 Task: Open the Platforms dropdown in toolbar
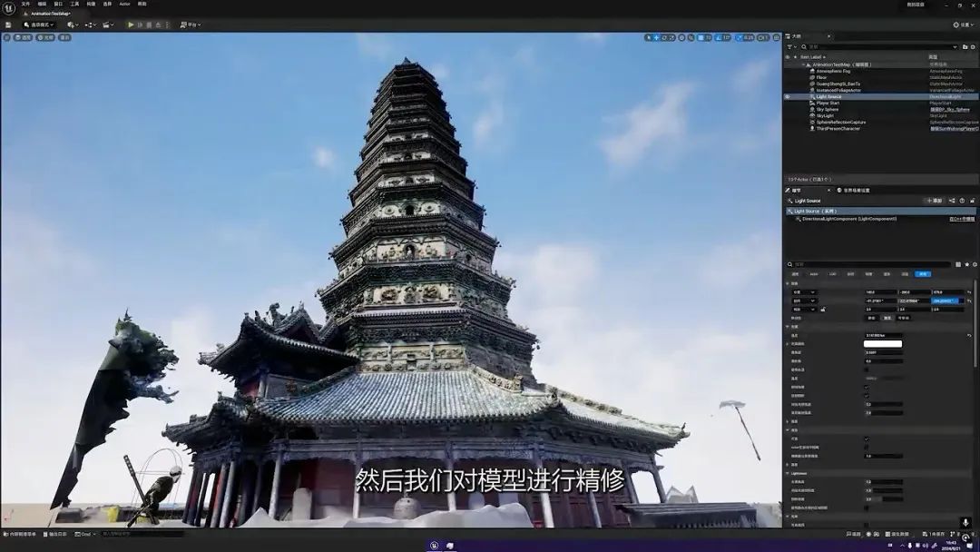click(x=191, y=25)
